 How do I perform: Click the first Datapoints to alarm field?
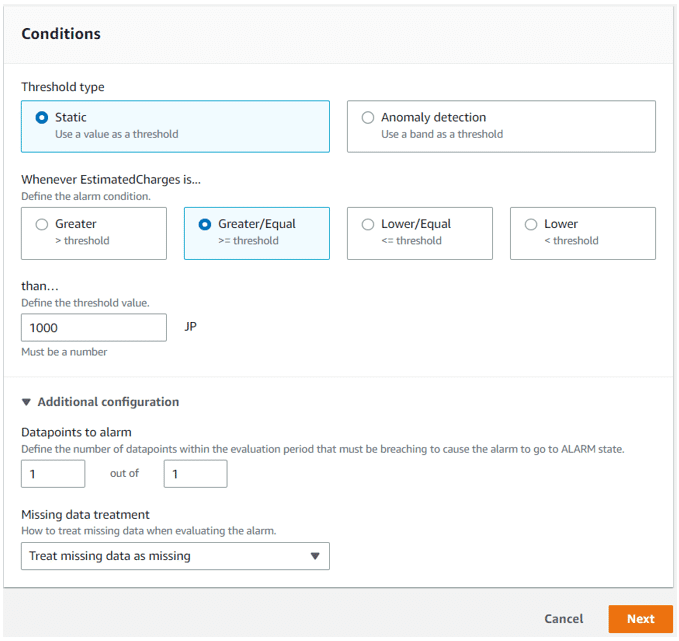[53, 474]
